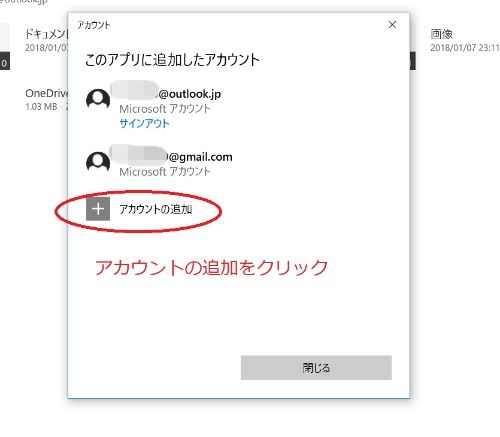Click Microsoft アカウント label under gmail.com
The image size is (500, 437).
pyautogui.click(x=165, y=172)
